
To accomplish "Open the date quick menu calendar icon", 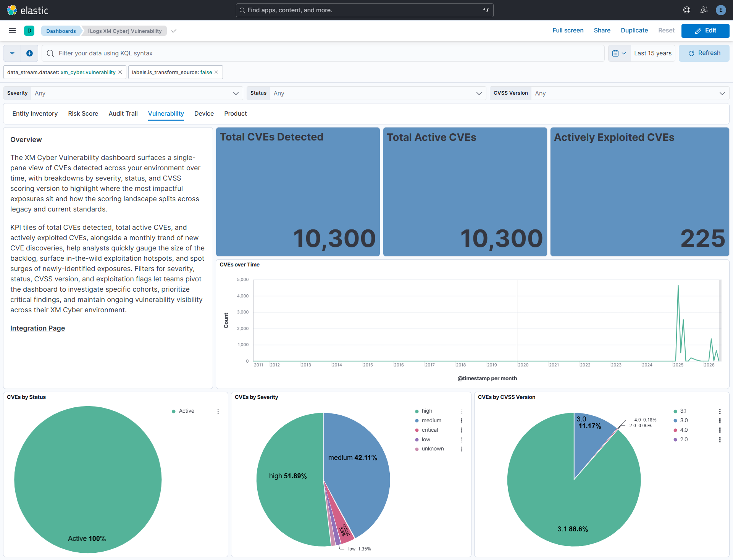I will [619, 53].
